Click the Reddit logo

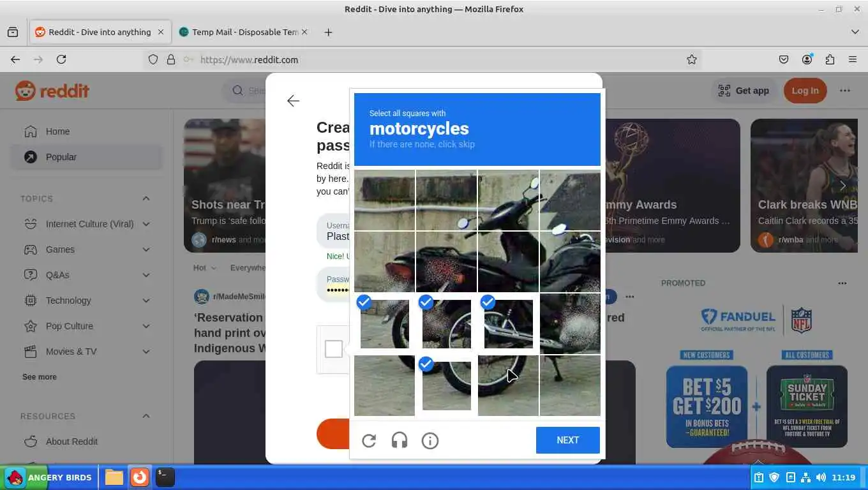pyautogui.click(x=52, y=91)
